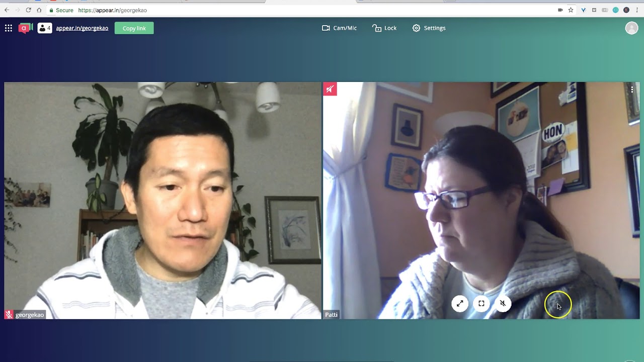Image resolution: width=644 pixels, height=362 pixels.
Task: Open the user profile avatar
Action: click(x=631, y=28)
